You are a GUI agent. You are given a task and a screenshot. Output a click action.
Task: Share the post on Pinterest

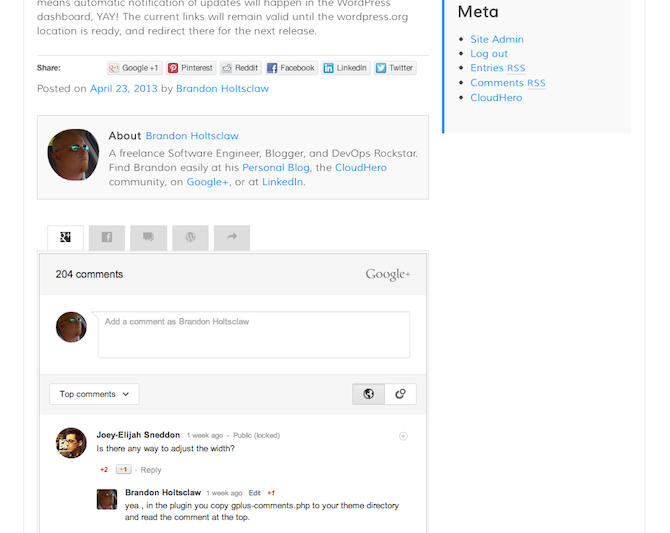click(x=190, y=68)
